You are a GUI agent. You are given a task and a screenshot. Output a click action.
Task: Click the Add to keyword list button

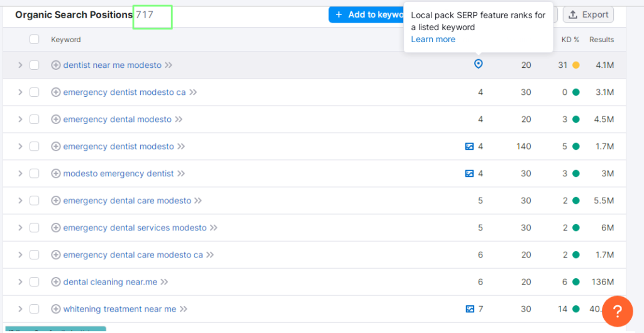pyautogui.click(x=367, y=14)
